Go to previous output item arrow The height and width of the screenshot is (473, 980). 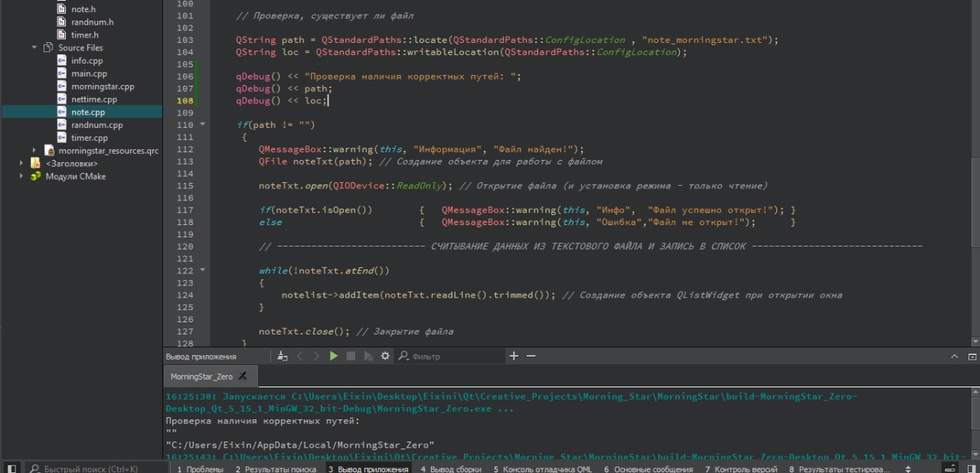tap(300, 356)
